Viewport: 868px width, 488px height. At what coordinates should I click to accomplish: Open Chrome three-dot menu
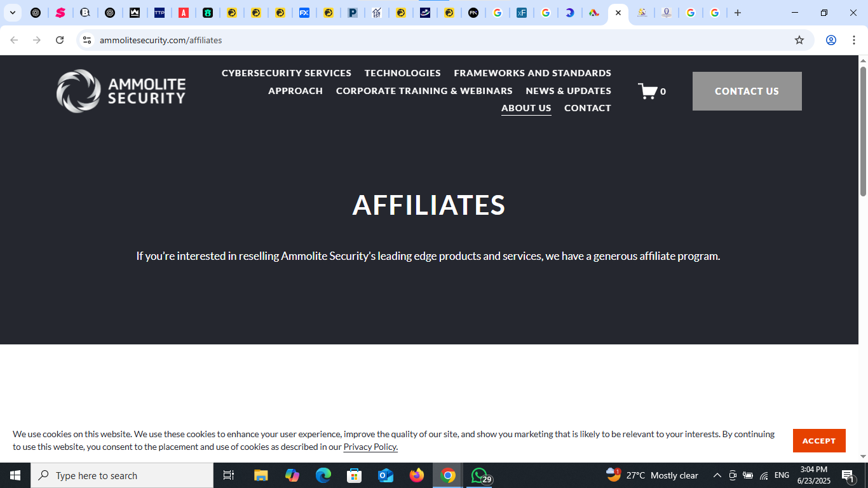tap(854, 40)
